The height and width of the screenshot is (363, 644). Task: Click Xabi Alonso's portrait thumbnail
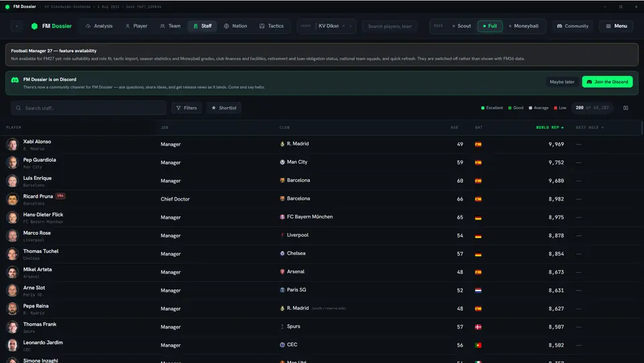click(x=12, y=144)
